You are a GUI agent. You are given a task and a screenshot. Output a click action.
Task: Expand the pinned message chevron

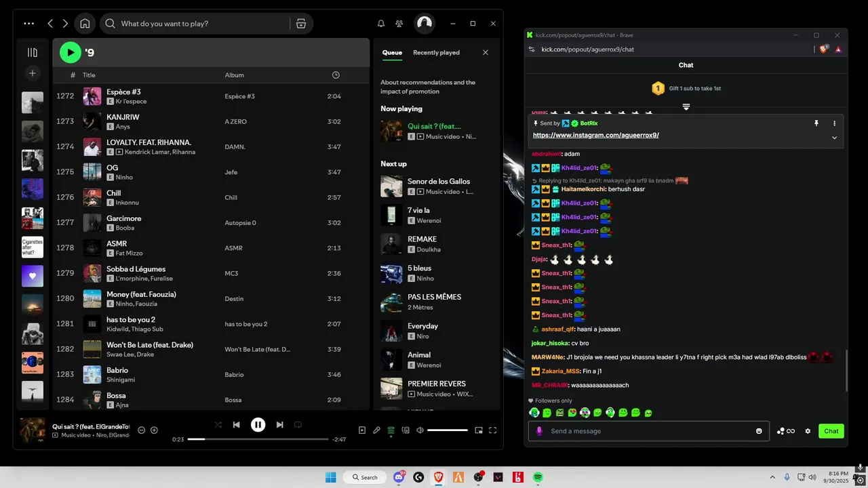pos(834,138)
